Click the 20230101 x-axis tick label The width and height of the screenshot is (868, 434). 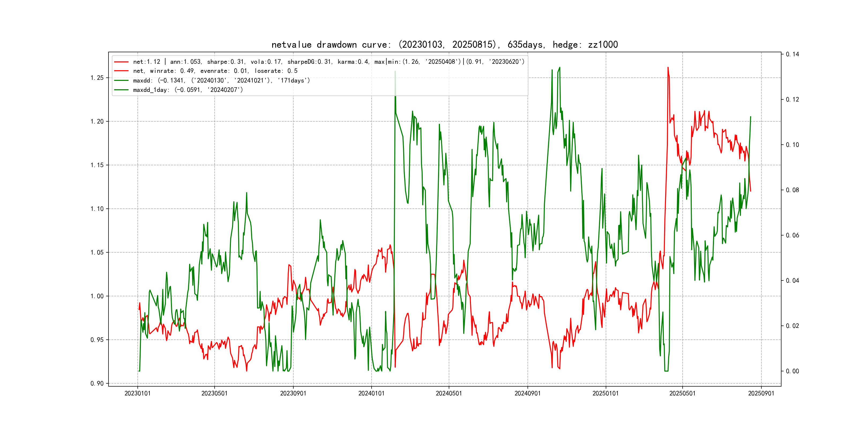click(x=137, y=393)
